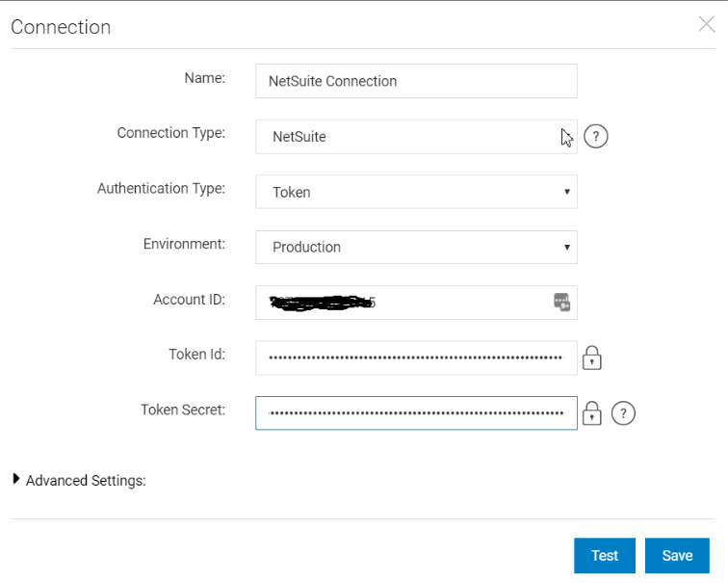Click the lock icon next to Token Secret
This screenshot has height=583, width=728.
tap(592, 413)
